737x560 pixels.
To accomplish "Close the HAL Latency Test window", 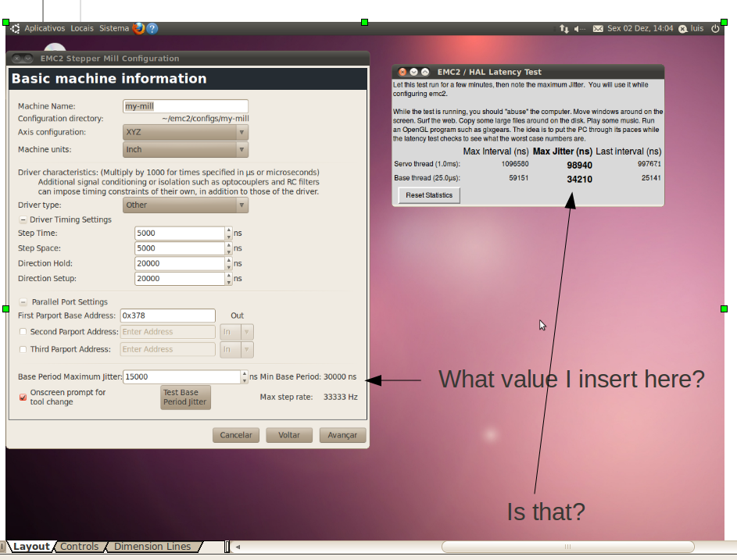I will [x=402, y=72].
